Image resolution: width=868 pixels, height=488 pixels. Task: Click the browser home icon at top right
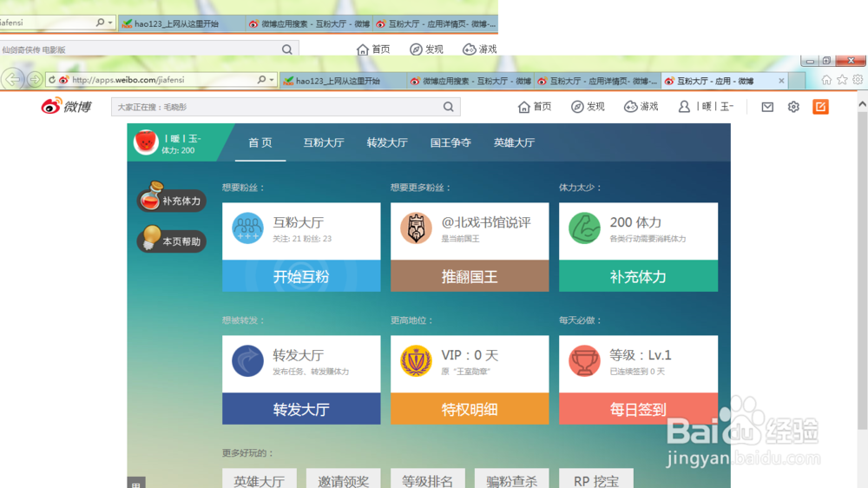point(826,80)
